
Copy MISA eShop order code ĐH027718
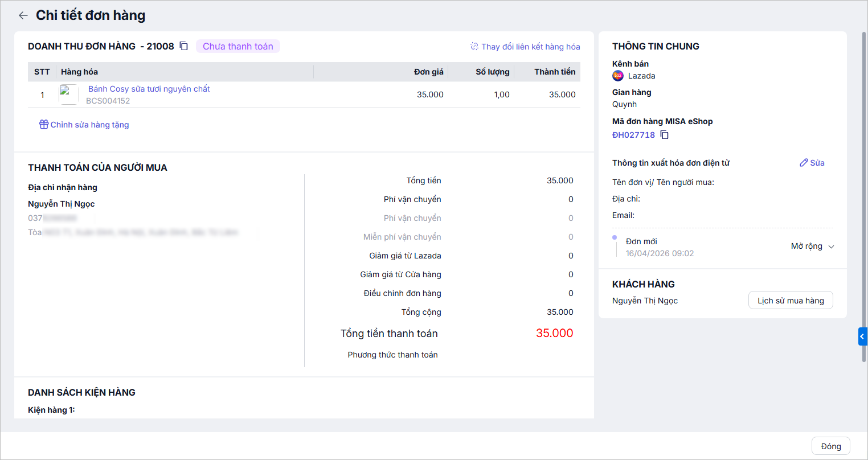664,135
